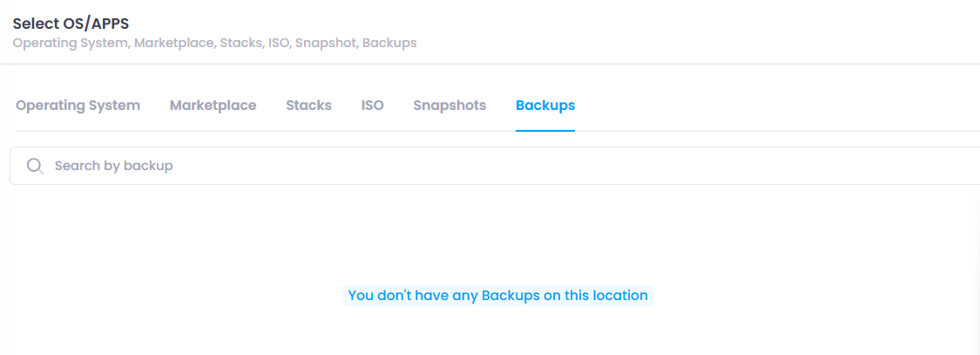Screen dimensions: 980x355
Task: Focus the Search by backup field
Action: click(x=495, y=166)
